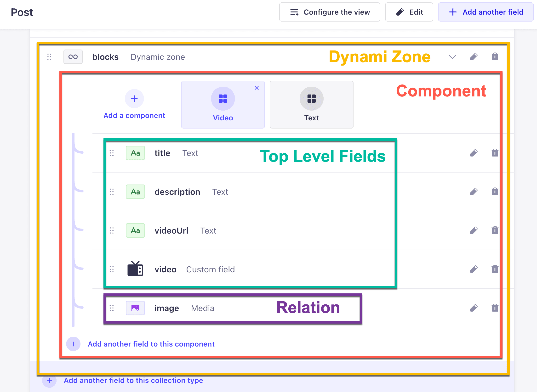Edit the image media field

474,308
